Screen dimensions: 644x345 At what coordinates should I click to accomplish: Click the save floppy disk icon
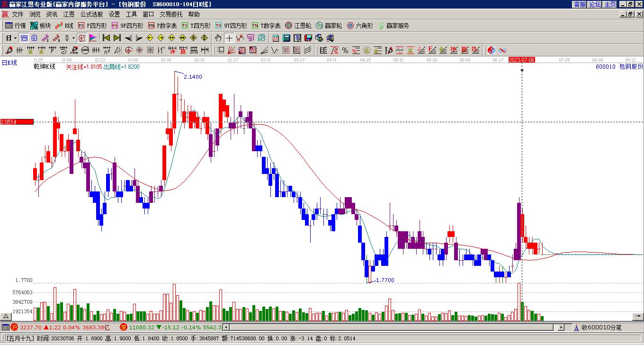[x=308, y=38]
